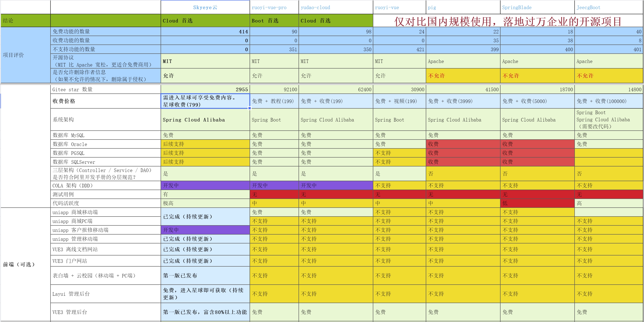Select the 免费 + 收费(100000) price cell
644x322 pixels.
tap(609, 101)
